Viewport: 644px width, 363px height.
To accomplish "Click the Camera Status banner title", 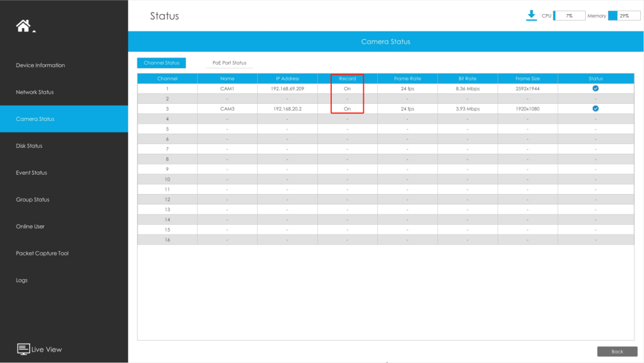I will 386,42.
